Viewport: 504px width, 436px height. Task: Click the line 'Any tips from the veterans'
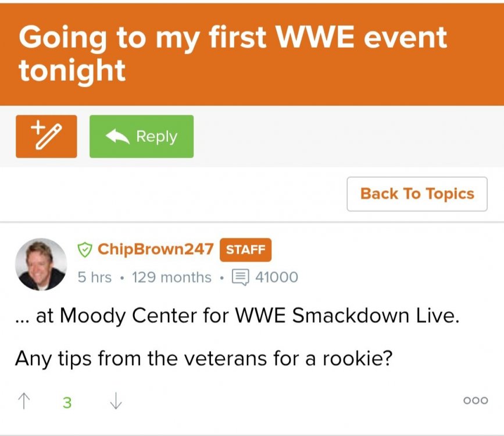coord(203,358)
